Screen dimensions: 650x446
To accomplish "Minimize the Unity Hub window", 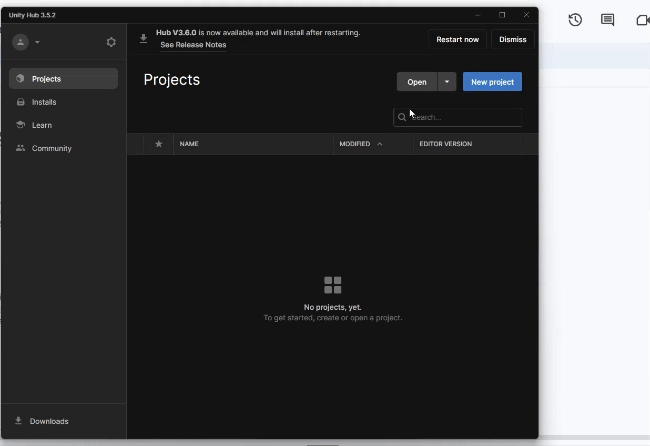I will click(x=478, y=15).
